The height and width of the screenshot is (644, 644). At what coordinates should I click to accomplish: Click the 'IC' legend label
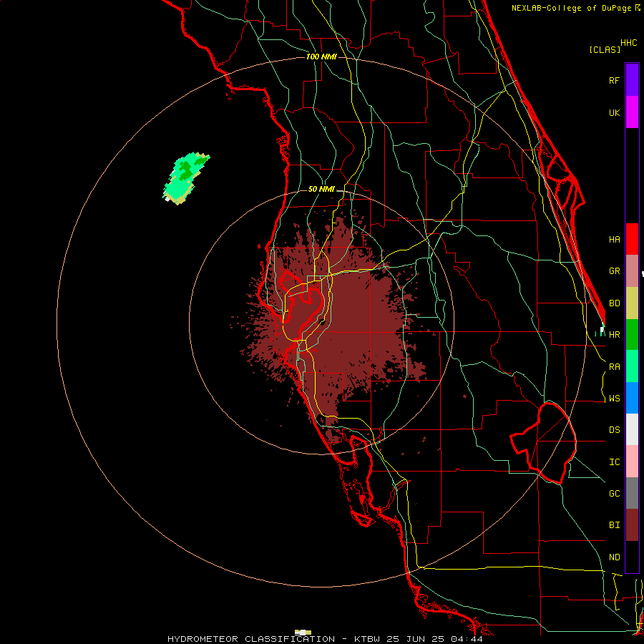pyautogui.click(x=614, y=462)
